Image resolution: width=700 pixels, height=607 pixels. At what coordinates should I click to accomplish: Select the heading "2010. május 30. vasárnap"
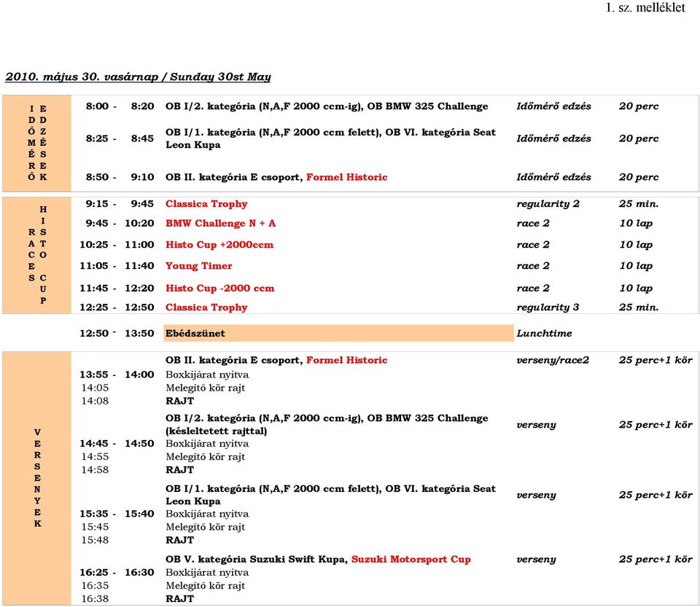tap(82, 77)
